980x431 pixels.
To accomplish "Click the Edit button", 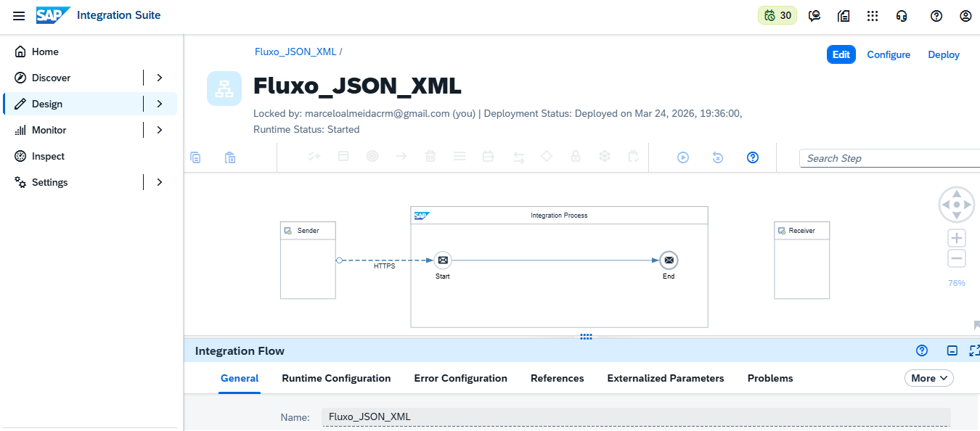I will [x=841, y=54].
